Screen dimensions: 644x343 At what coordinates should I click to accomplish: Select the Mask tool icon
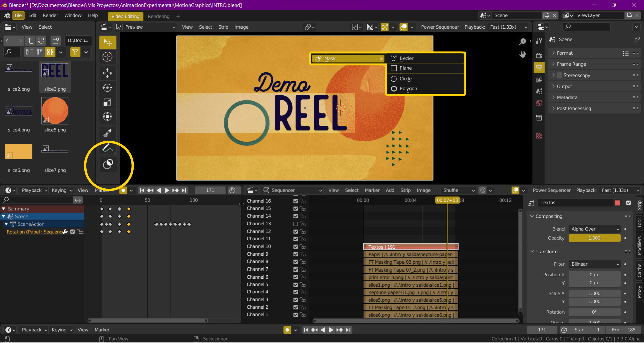[x=108, y=164]
